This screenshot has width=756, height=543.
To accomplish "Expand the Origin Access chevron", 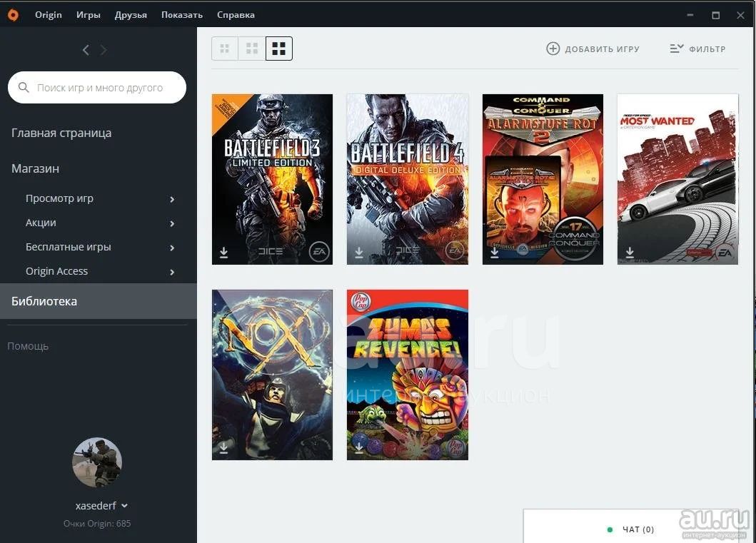I will click(x=172, y=273).
